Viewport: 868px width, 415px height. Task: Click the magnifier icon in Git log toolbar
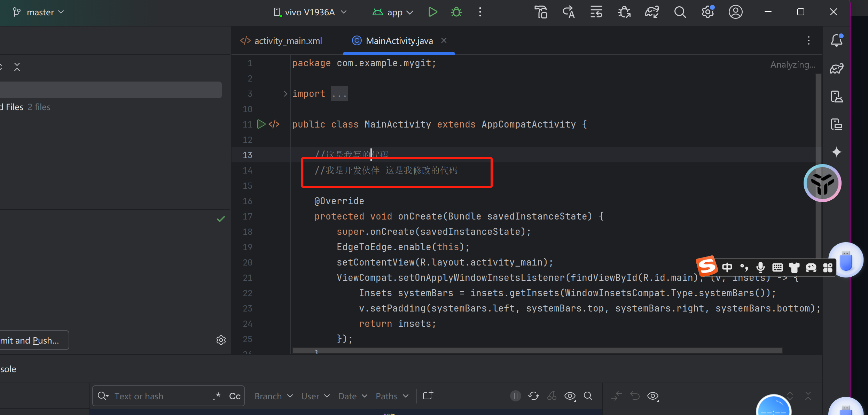tap(588, 396)
